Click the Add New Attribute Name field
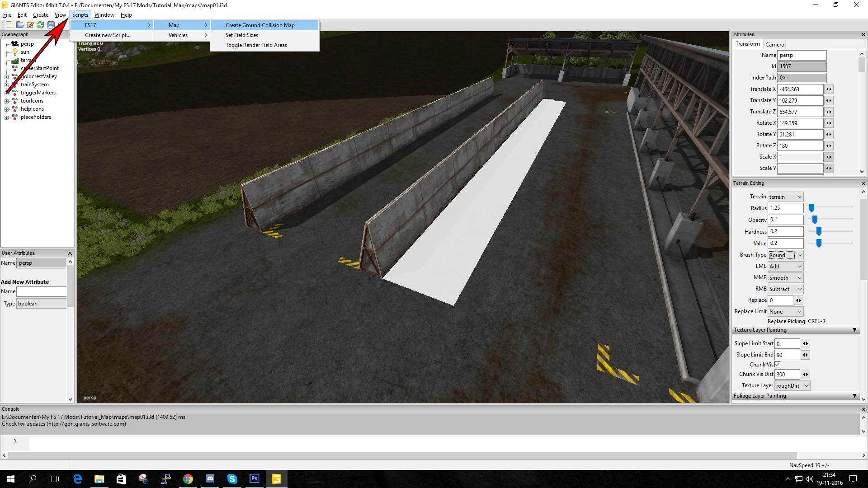Viewport: 868px width, 488px height. (x=41, y=292)
